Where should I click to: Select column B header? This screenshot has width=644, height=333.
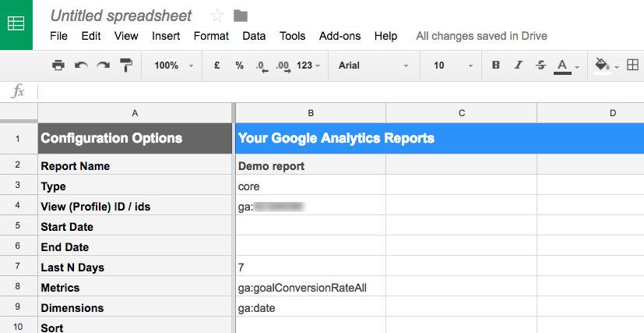[x=311, y=113]
